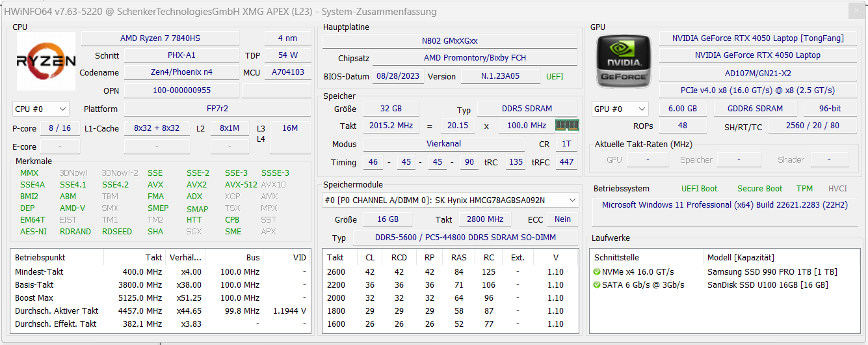Select the BIOS date 08/28/2023 value
The image size is (868, 345).
pyautogui.click(x=398, y=76)
